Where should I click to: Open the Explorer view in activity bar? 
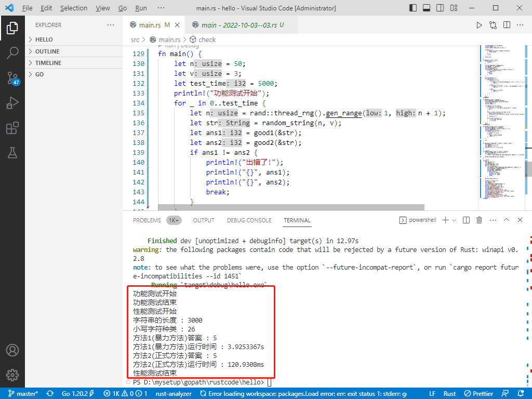12,28
